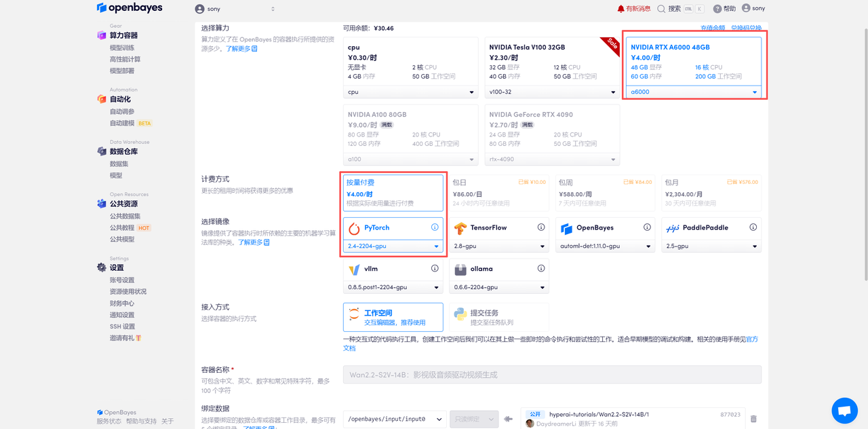Click the search magnifier icon
The height and width of the screenshot is (429, 868).
(661, 9)
